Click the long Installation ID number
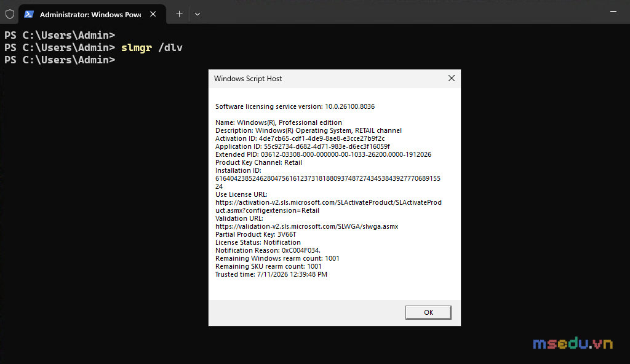Image resolution: width=630 pixels, height=364 pixels. [x=328, y=183]
